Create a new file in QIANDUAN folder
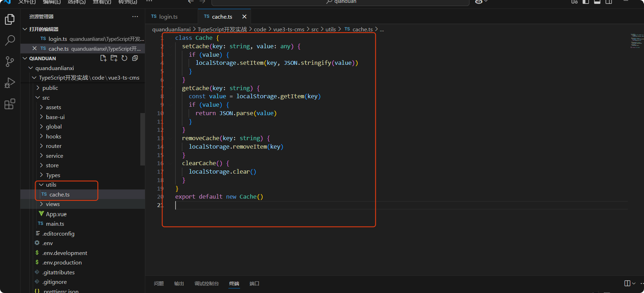 coord(103,58)
